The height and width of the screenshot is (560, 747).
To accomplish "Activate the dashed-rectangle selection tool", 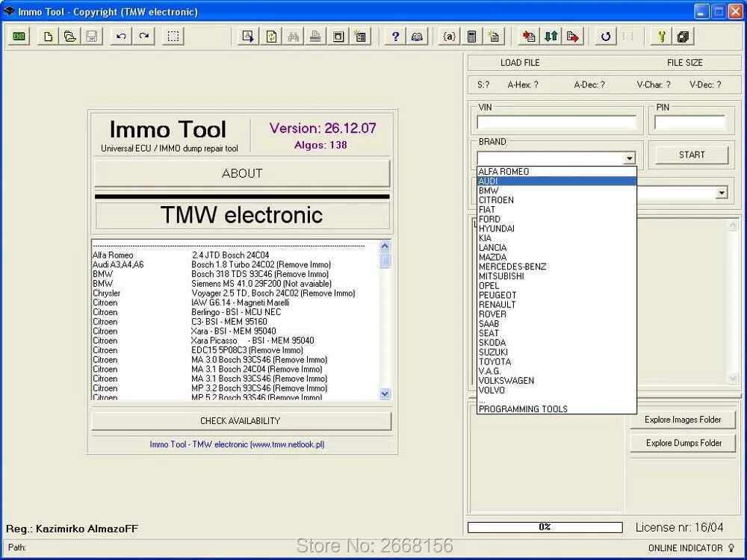I will click(x=173, y=36).
